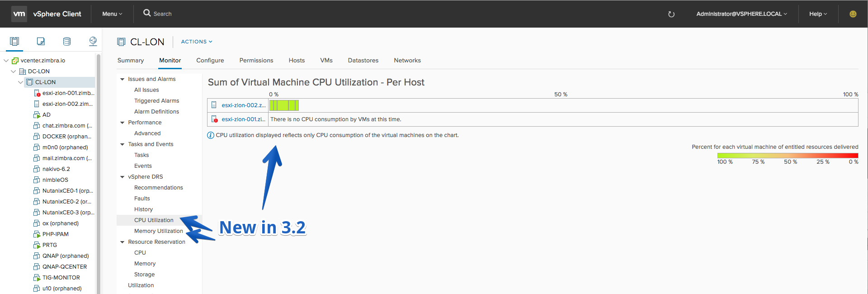Open the smiley feedback icon

[x=853, y=14]
